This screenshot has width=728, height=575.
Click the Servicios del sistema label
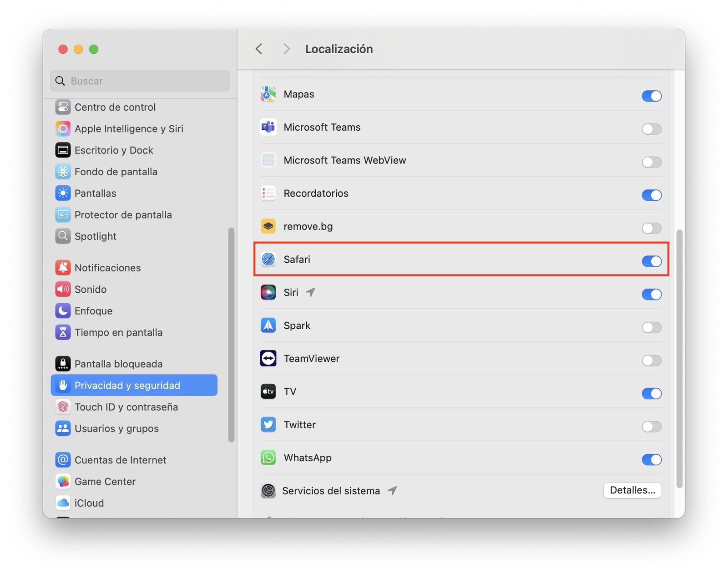(331, 491)
